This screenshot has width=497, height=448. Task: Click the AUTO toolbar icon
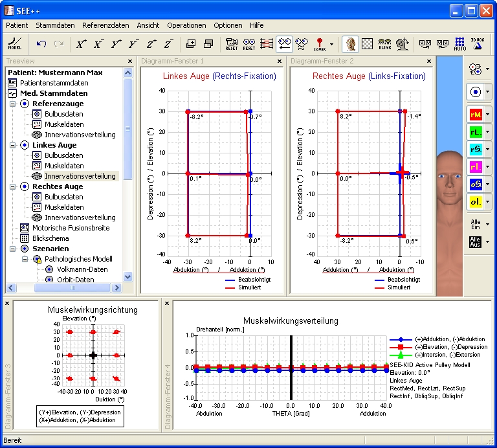tap(460, 44)
